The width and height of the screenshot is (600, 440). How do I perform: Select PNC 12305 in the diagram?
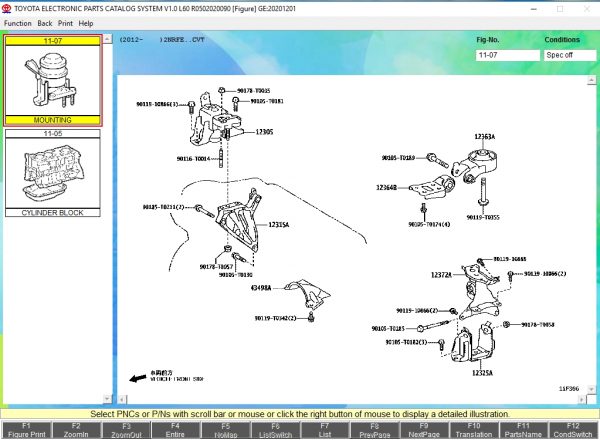point(264,132)
